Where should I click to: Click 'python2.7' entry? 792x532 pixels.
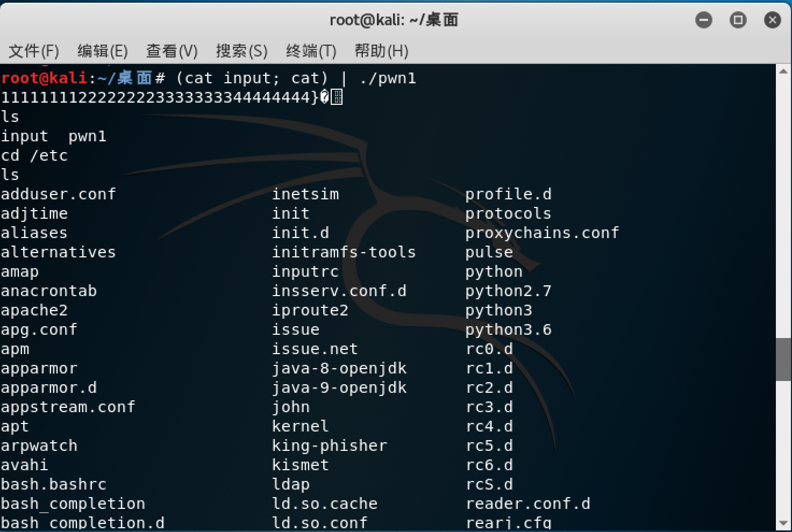click(509, 291)
